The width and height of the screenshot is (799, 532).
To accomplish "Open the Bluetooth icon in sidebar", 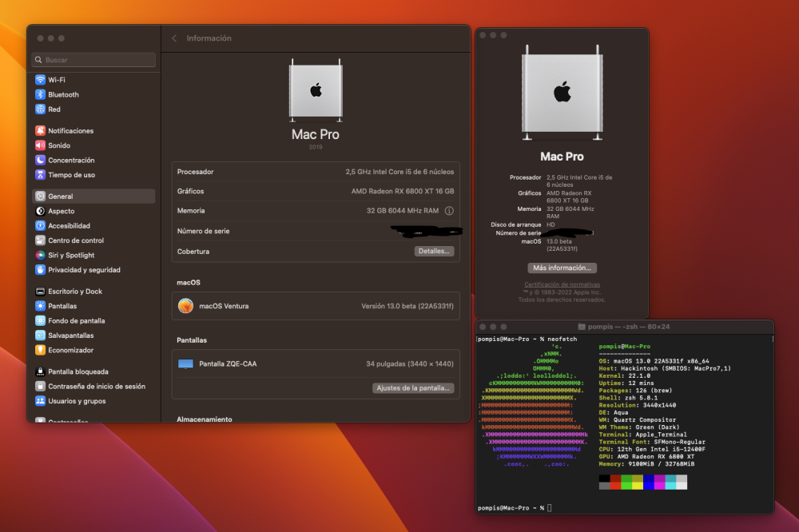I will point(40,95).
